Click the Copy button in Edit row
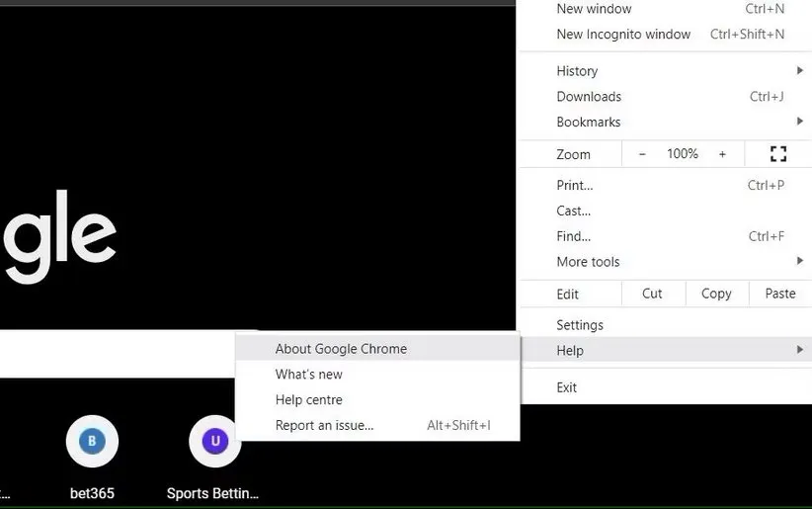 point(716,294)
